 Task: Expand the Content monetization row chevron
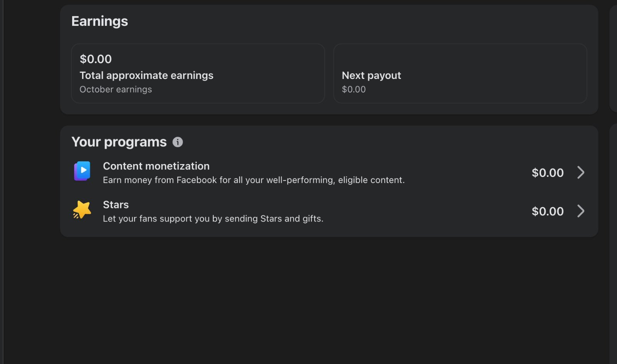(x=581, y=173)
